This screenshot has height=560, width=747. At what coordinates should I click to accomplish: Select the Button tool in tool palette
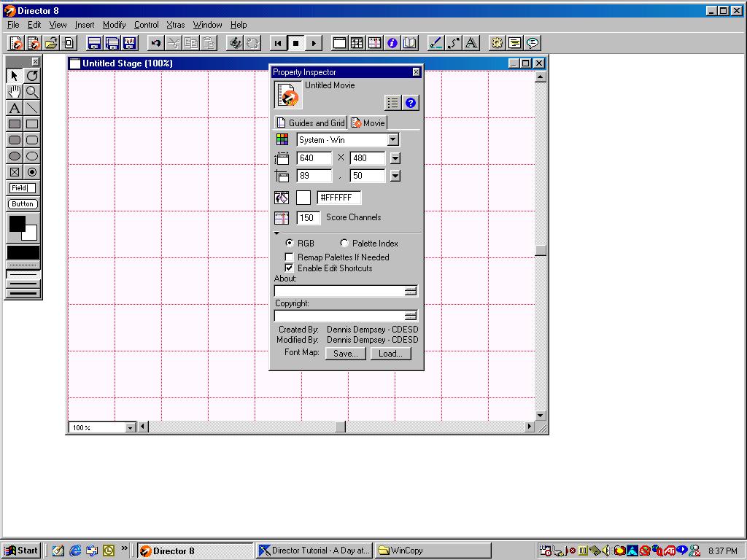23,204
